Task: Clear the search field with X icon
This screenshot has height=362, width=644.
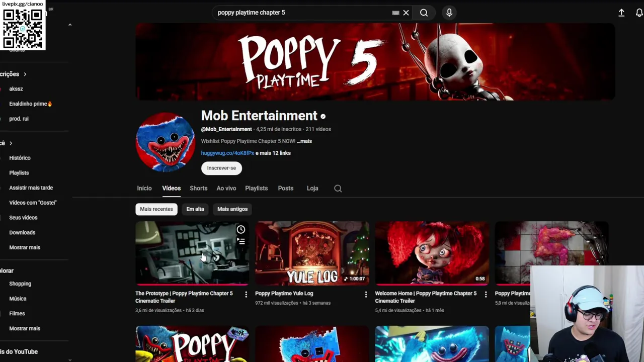Action: [x=406, y=13]
